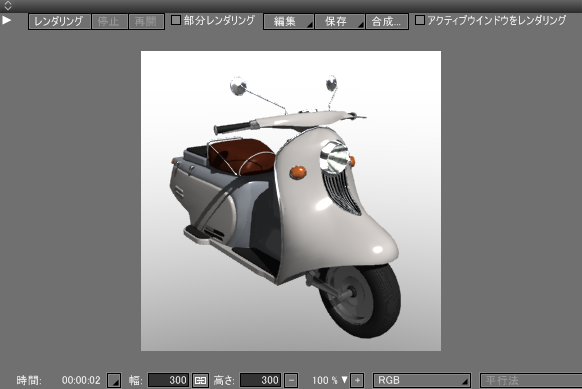582x389 pixels.
Task: Click the 合成... button
Action: coord(387,22)
